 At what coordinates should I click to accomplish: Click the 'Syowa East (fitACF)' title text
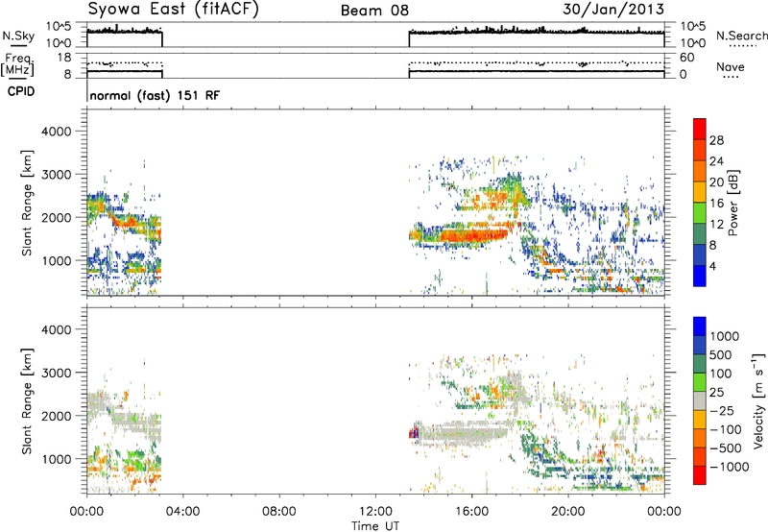(174, 10)
